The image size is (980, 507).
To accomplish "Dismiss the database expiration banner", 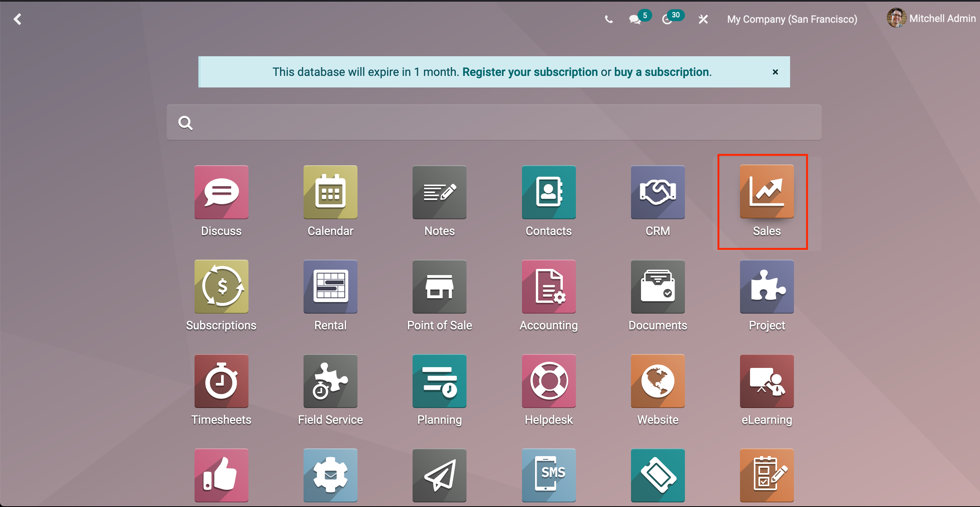I will tap(775, 72).
